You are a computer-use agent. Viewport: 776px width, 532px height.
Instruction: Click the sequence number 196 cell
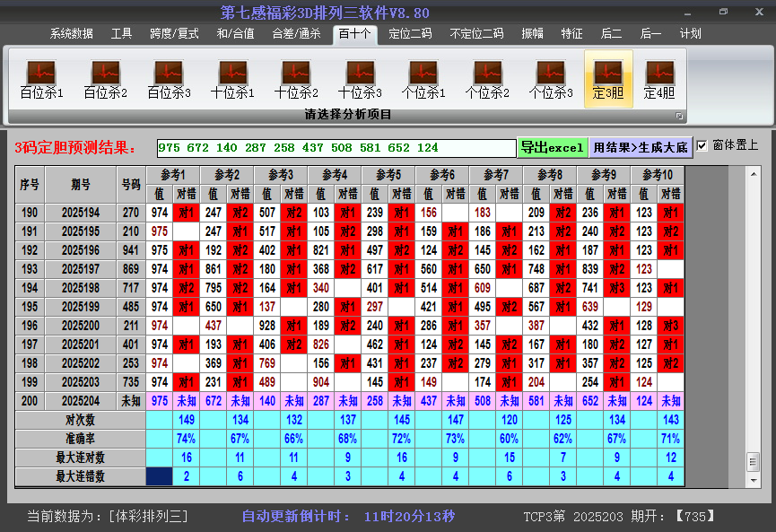click(x=30, y=326)
